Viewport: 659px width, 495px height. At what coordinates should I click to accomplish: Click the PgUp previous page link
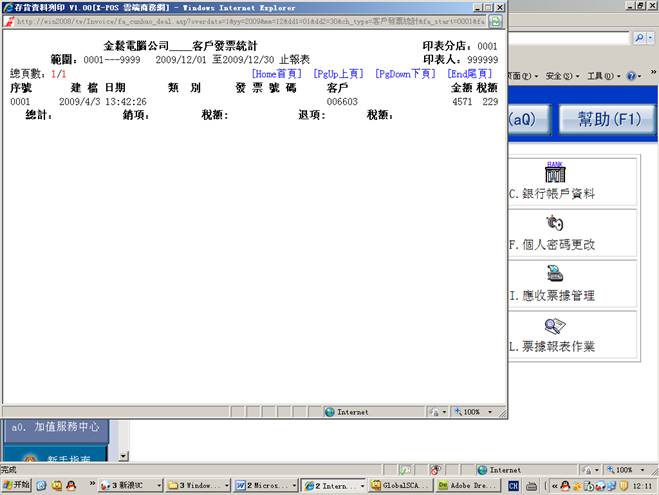point(338,74)
